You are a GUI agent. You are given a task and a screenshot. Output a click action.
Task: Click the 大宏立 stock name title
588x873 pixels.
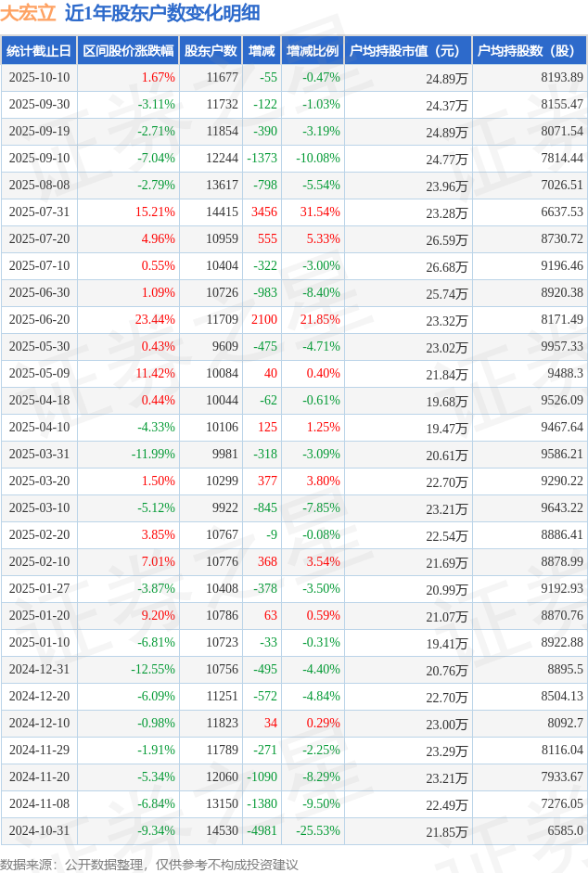29,13
